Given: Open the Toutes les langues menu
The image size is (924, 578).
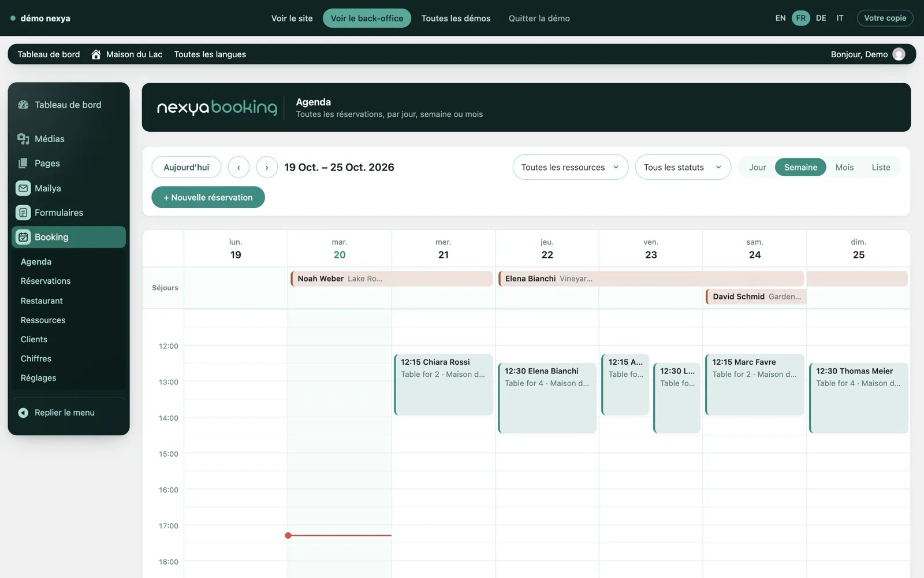Looking at the screenshot, I should tap(210, 54).
